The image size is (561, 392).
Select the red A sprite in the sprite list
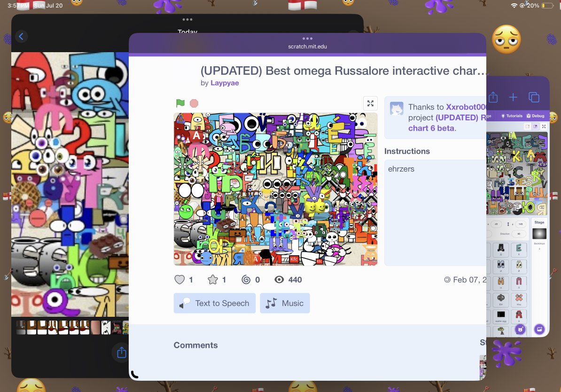519,316
